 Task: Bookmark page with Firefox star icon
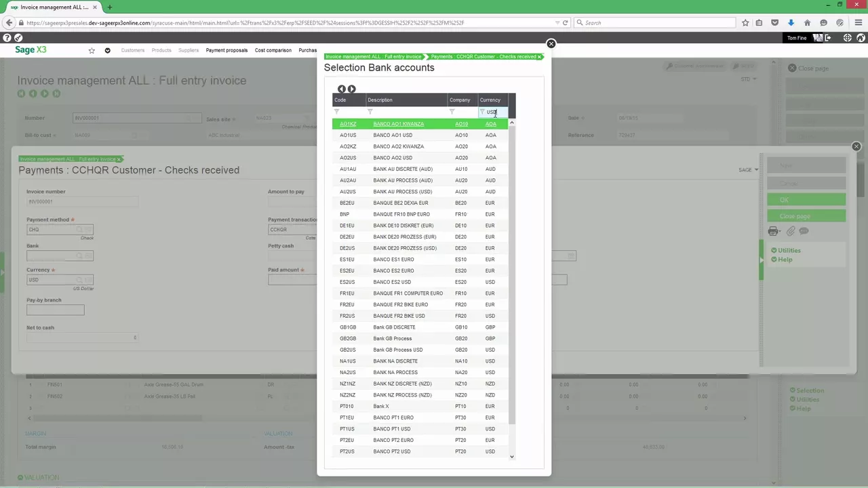click(x=745, y=22)
